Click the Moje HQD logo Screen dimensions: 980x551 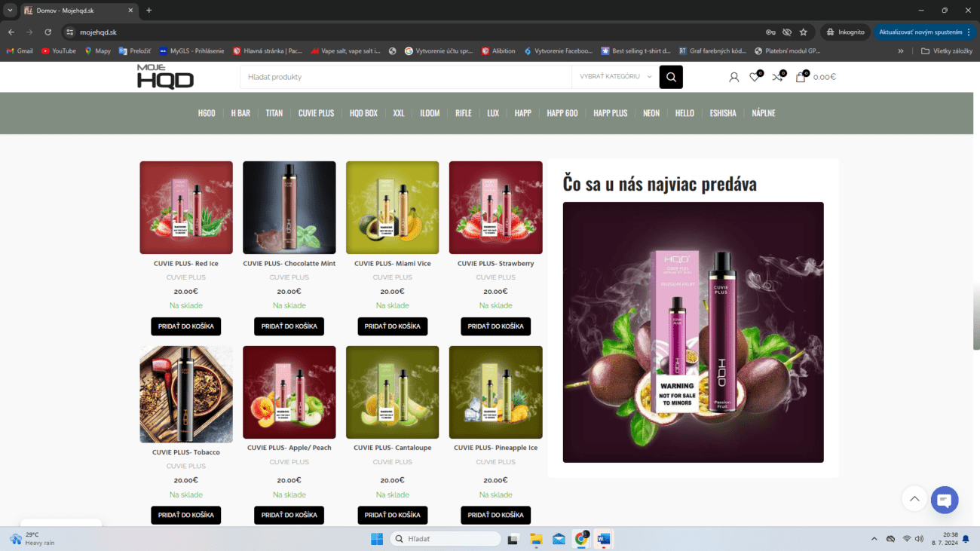pos(165,77)
